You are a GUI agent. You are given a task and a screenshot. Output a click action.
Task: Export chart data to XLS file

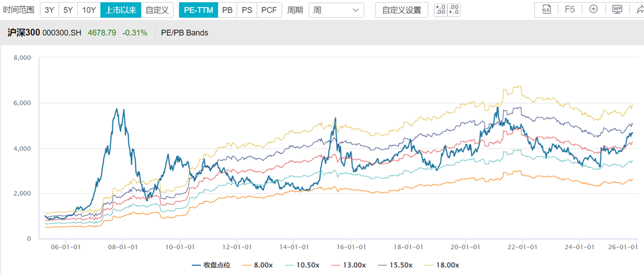point(545,10)
